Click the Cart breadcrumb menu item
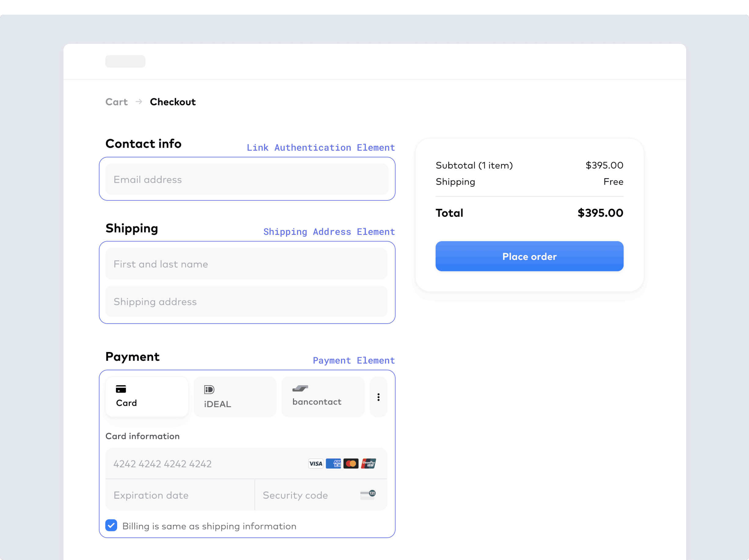This screenshot has width=749, height=560. point(117,102)
